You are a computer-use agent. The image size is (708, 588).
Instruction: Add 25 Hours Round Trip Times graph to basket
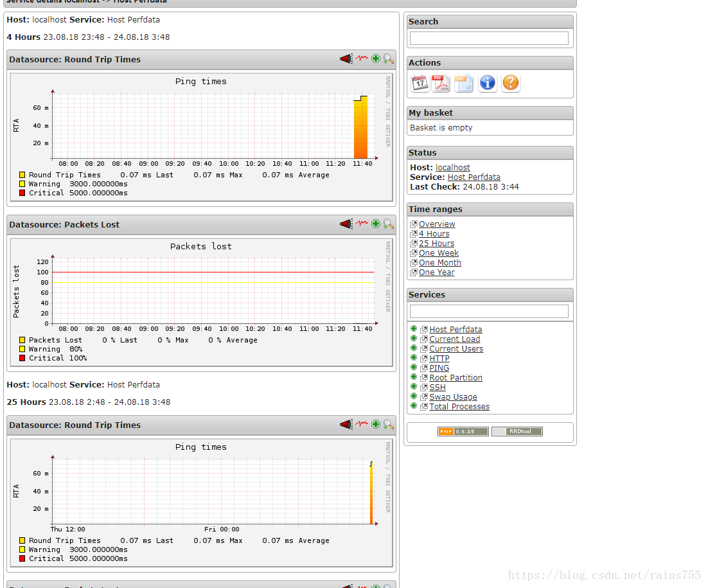[x=376, y=424]
